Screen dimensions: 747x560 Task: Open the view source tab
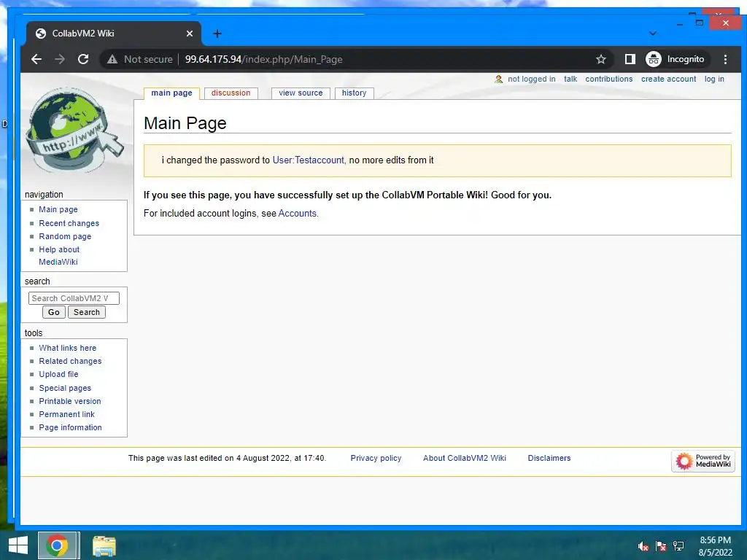301,93
